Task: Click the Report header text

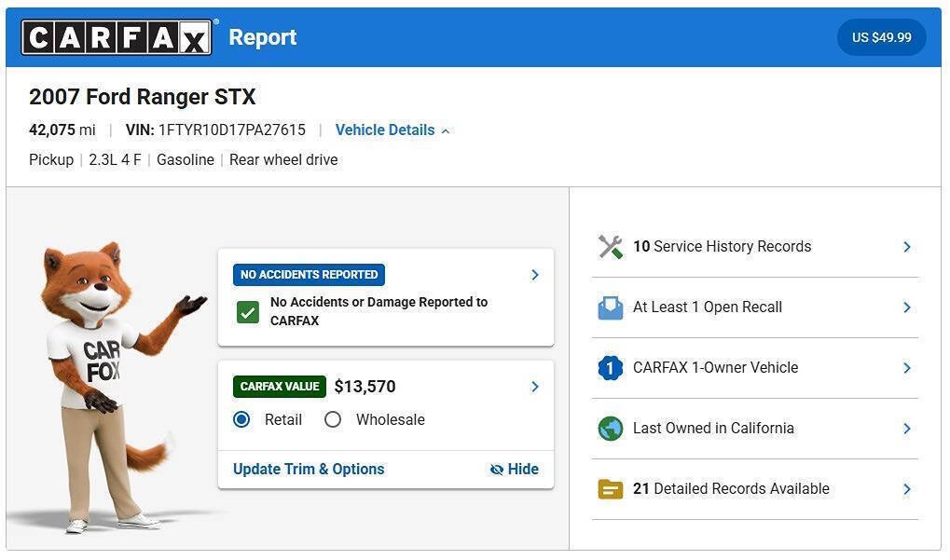Action: tap(263, 37)
